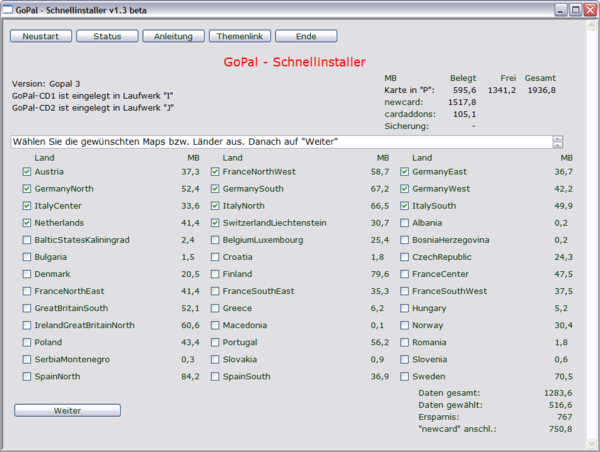Deselect the ItalyNorth checkbox
600x452 pixels.
[x=215, y=206]
